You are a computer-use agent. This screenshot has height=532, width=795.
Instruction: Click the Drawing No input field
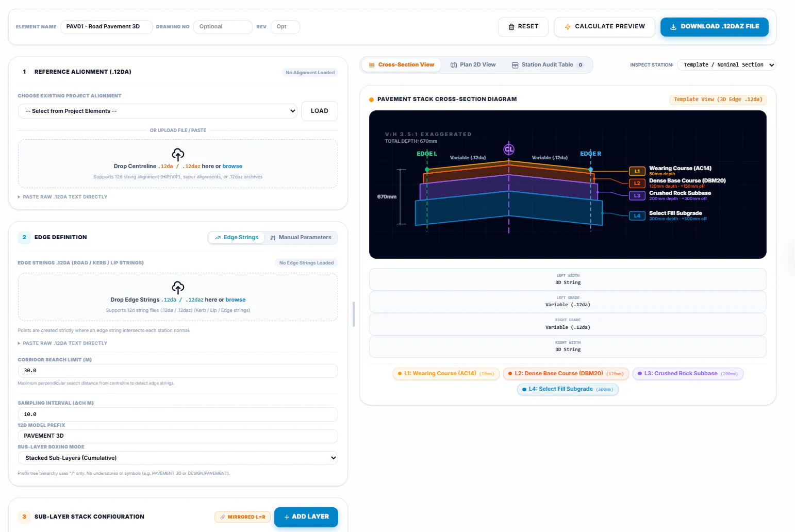tap(223, 27)
